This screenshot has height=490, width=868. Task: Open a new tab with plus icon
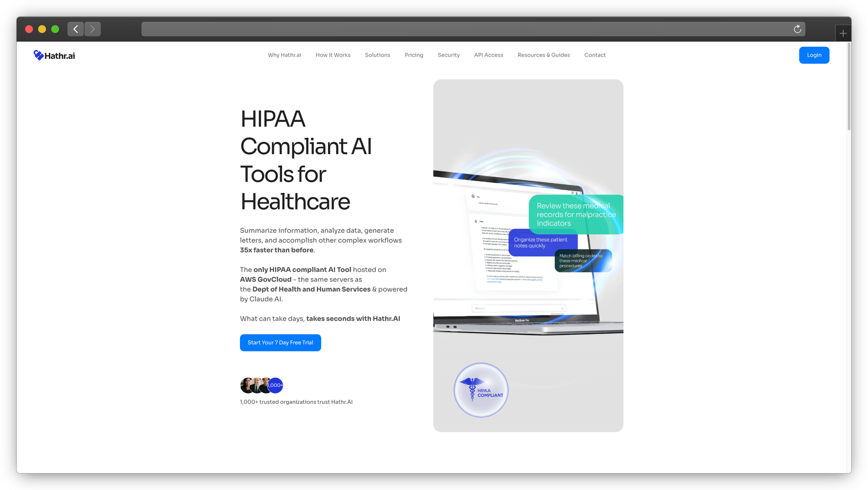coord(843,33)
